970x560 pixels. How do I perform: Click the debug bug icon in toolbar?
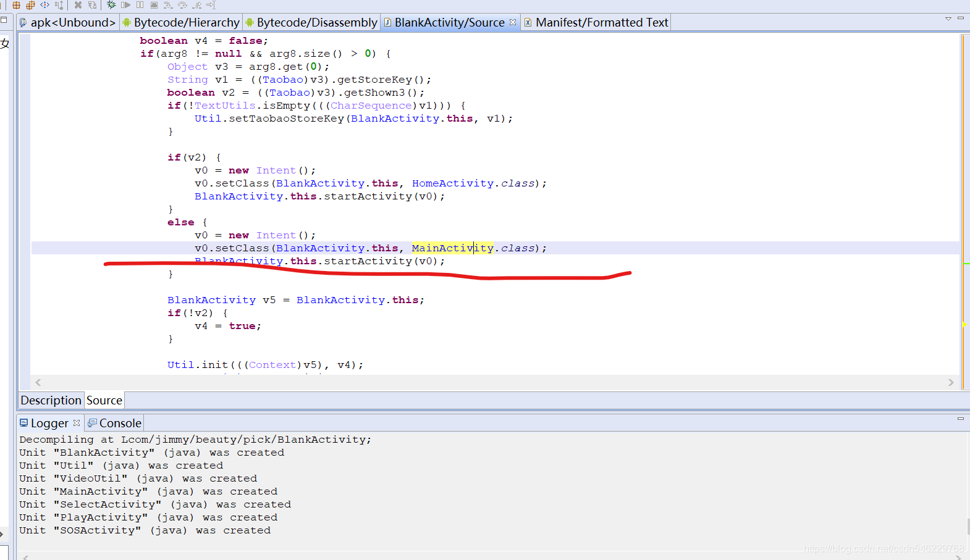[111, 4]
